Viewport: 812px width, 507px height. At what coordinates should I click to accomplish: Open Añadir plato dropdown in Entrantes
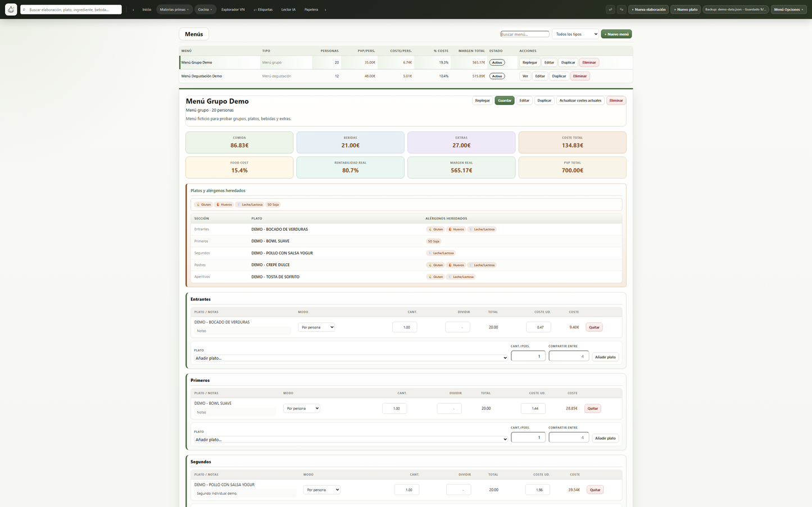351,358
